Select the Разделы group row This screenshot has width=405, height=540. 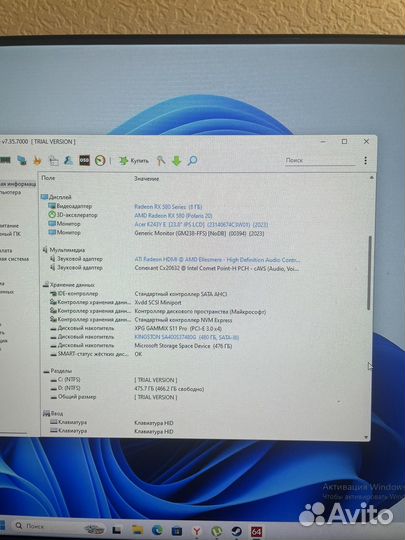(58, 371)
